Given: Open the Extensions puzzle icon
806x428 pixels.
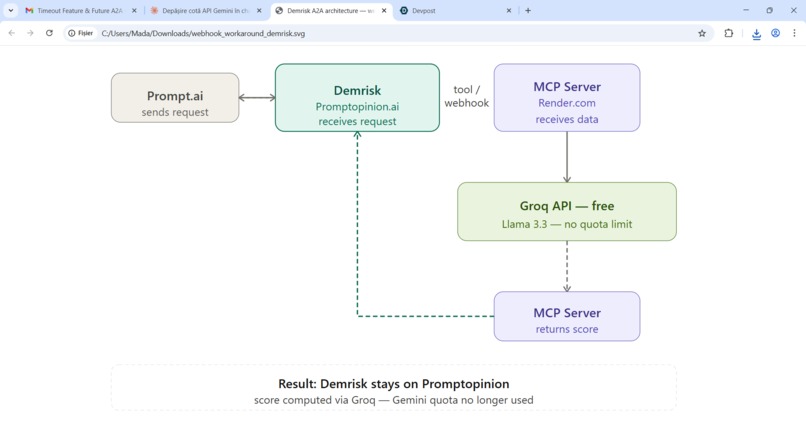Looking at the screenshot, I should (728, 33).
